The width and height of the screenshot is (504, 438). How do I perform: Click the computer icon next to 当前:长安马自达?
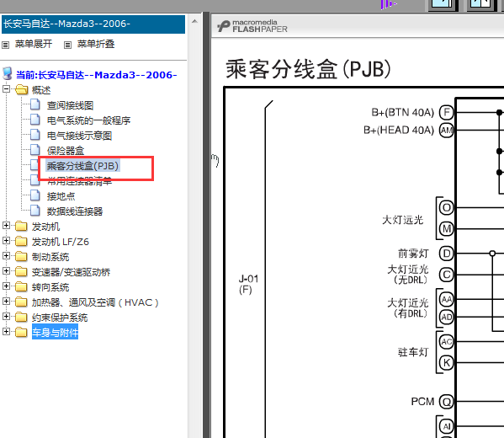click(x=8, y=73)
